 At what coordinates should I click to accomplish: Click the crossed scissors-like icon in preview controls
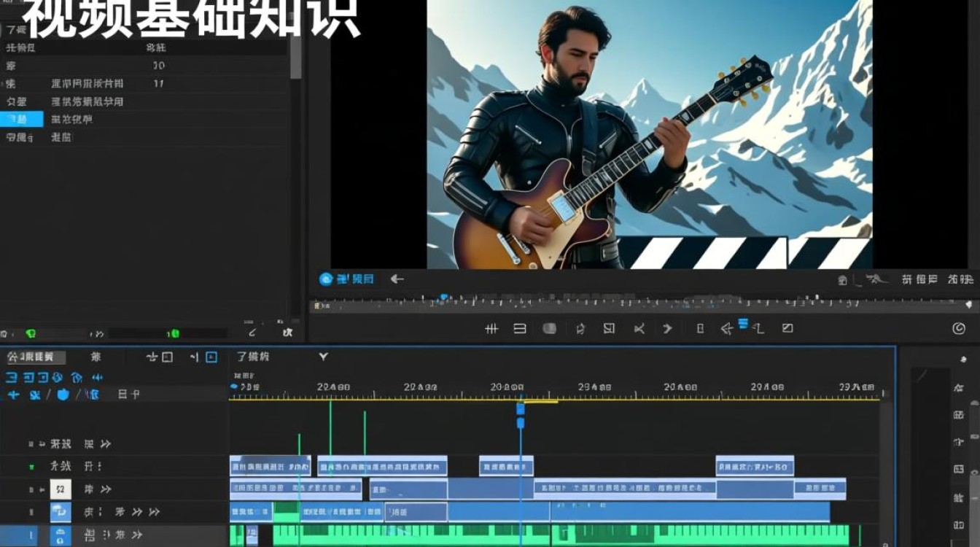tap(639, 329)
